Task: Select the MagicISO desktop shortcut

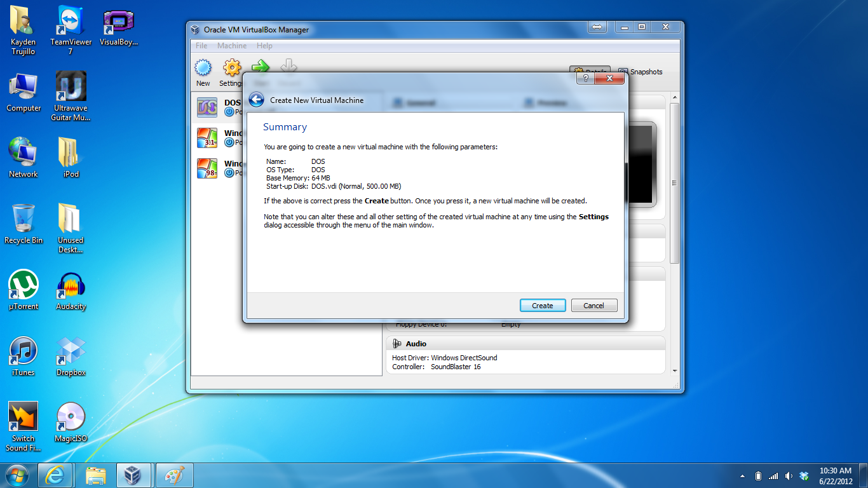Action: (x=71, y=422)
